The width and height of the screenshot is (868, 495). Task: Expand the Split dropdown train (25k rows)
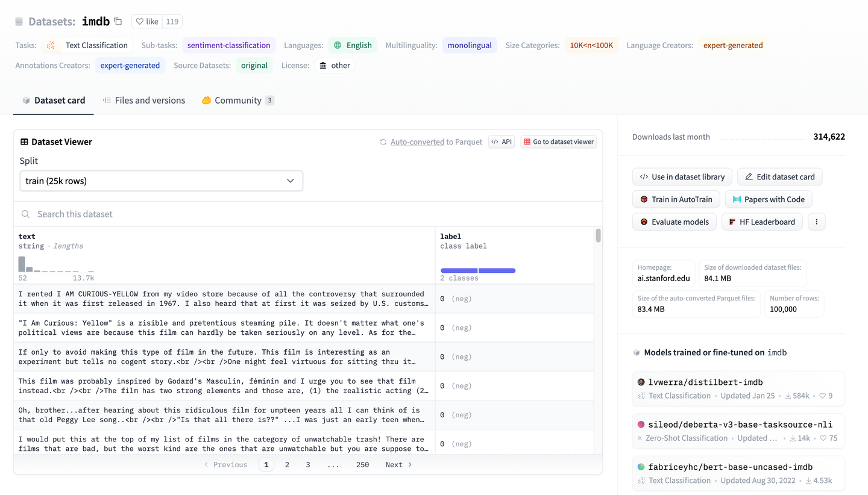point(161,181)
